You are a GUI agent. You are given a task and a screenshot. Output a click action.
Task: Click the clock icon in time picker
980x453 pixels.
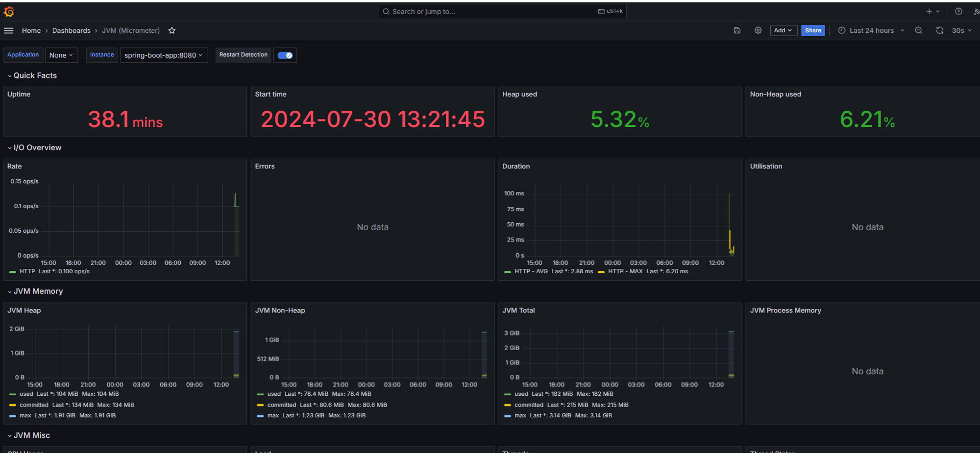[x=842, y=30]
